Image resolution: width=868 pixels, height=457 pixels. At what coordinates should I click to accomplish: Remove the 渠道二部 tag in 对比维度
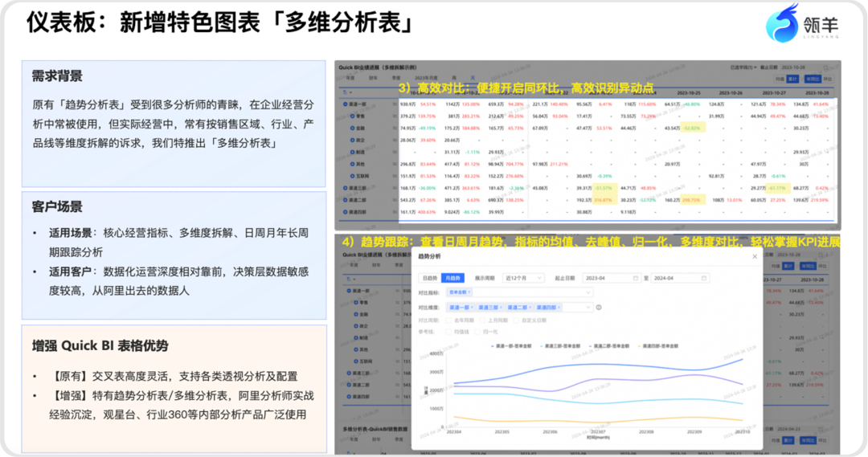coord(530,307)
